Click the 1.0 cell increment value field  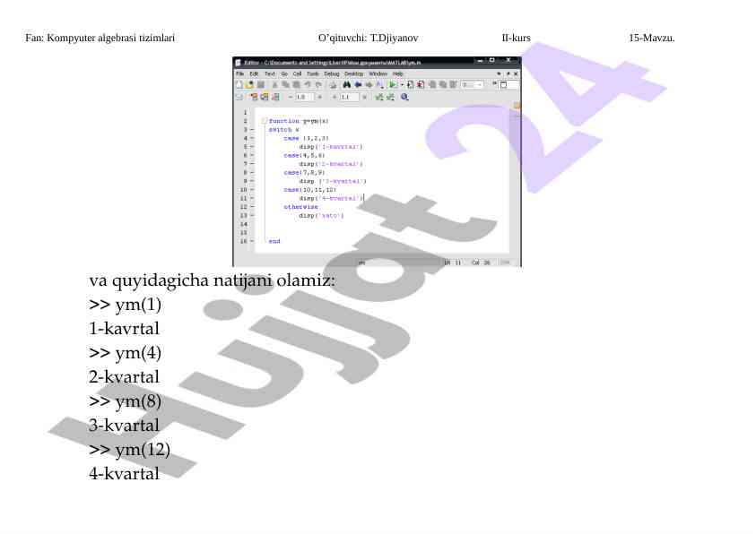(x=302, y=96)
